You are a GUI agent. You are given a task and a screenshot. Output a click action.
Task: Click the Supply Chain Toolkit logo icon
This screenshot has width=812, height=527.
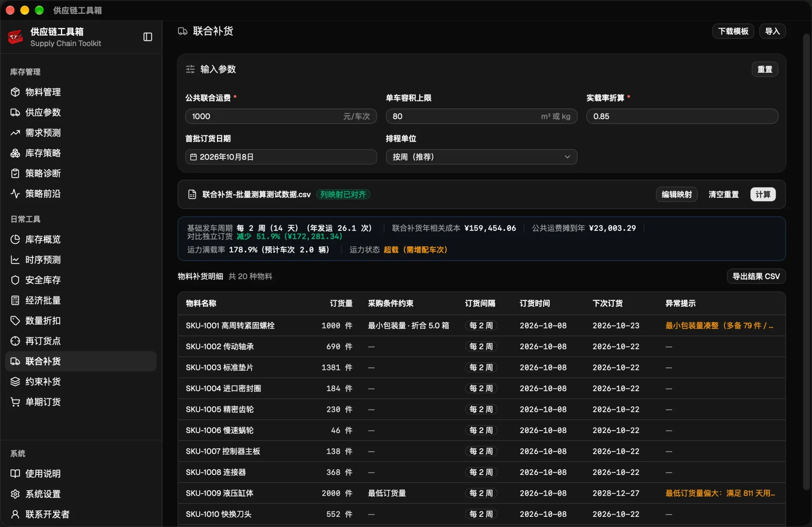pos(16,37)
